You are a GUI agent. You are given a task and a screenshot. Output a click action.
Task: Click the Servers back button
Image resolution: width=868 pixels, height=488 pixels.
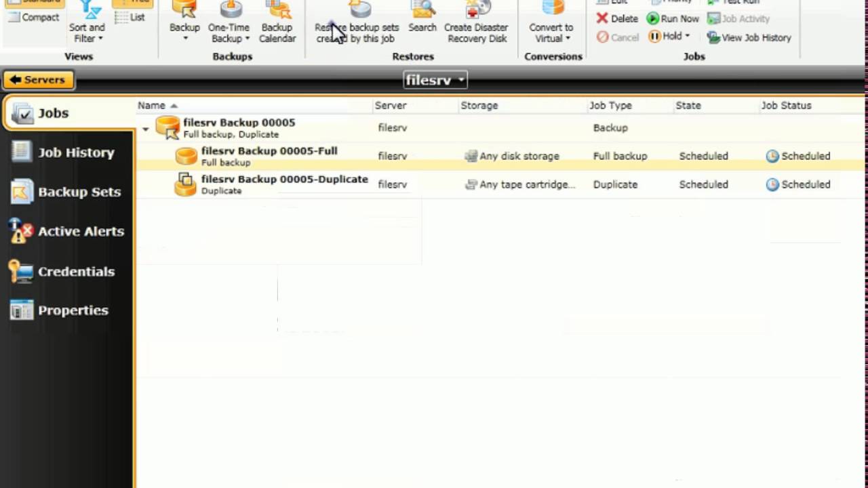click(38, 79)
